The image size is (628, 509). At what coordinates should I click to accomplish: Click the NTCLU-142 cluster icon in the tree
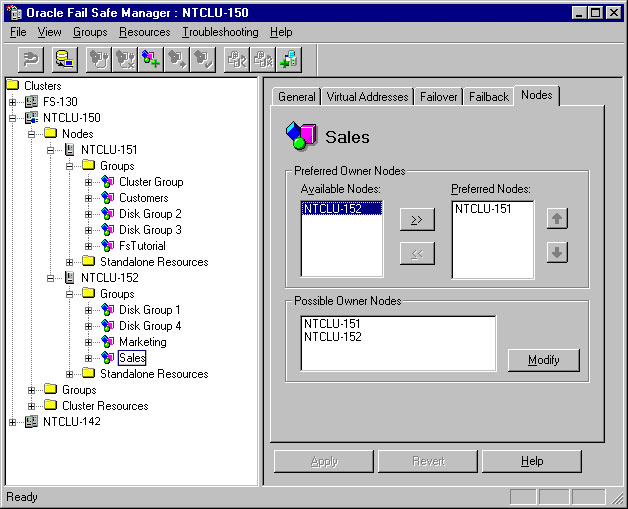click(31, 422)
